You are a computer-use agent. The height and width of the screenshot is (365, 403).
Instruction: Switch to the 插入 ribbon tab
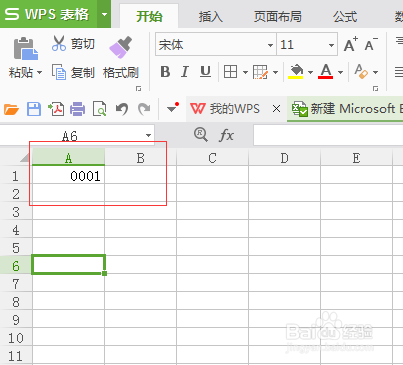pyautogui.click(x=211, y=16)
